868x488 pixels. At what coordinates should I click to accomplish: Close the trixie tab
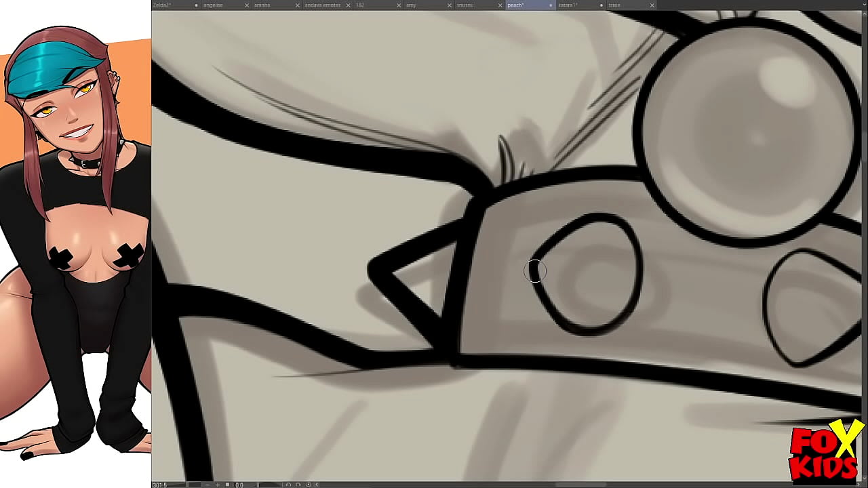(652, 5)
